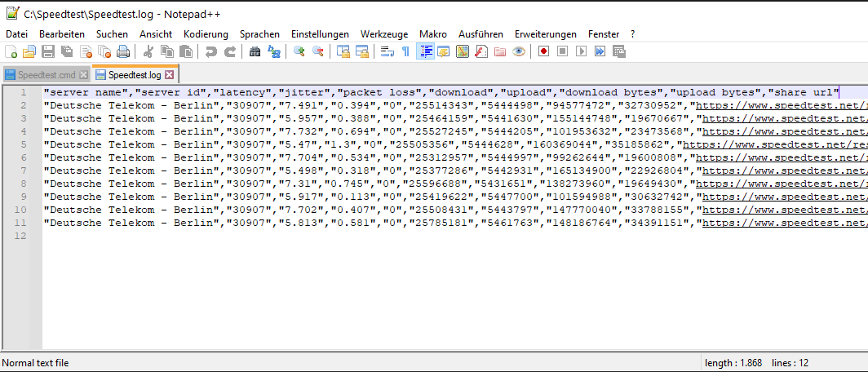Zoom out with the magnifier minus icon
Screen dimensions: 868x372
point(318,52)
